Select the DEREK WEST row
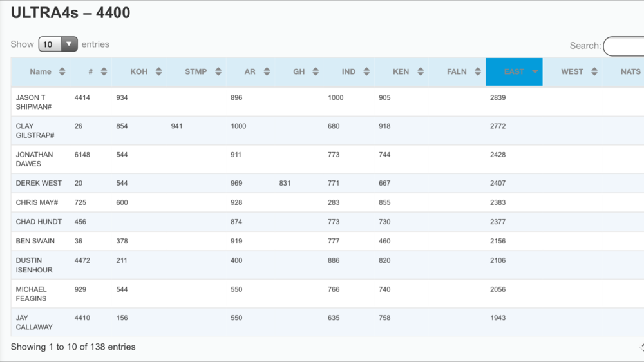Viewport: 644px width, 362px height. [39, 183]
